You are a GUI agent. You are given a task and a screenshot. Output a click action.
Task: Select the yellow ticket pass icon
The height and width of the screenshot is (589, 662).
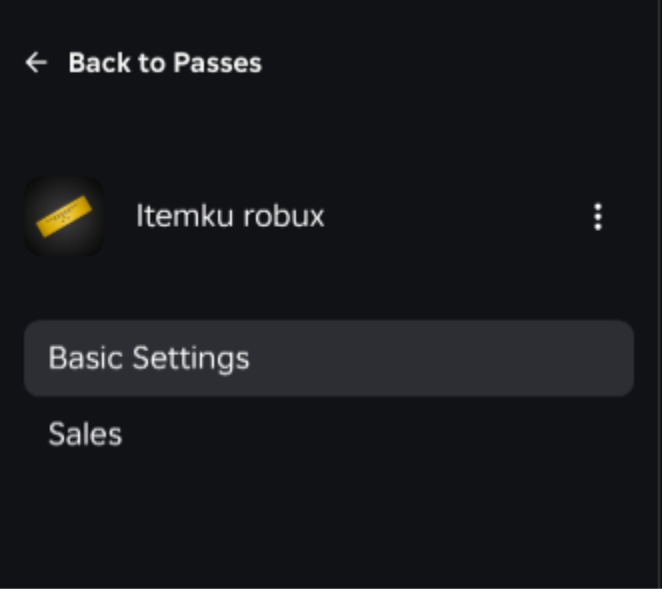point(64,217)
